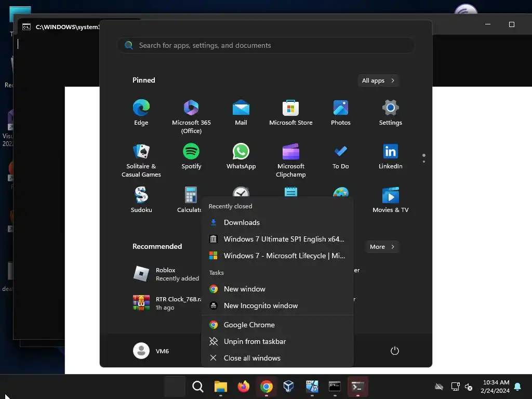This screenshot has width=532, height=399.
Task: Open the Mail app
Action: [241, 113]
